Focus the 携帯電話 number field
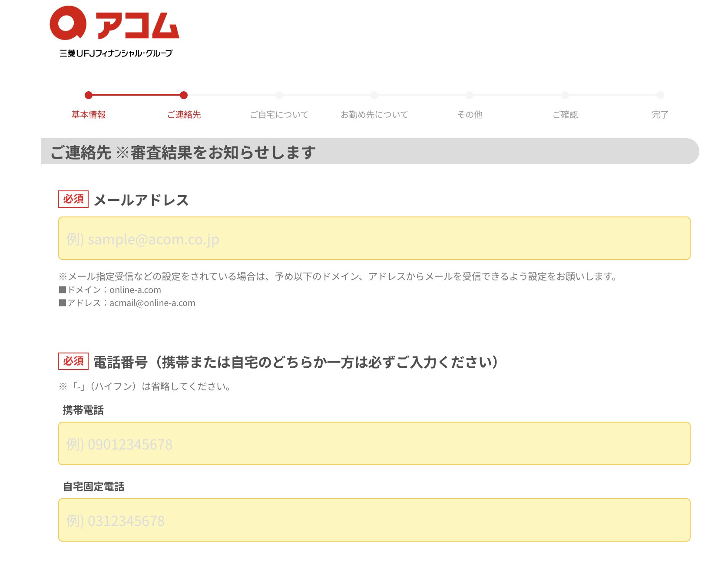 point(374,443)
